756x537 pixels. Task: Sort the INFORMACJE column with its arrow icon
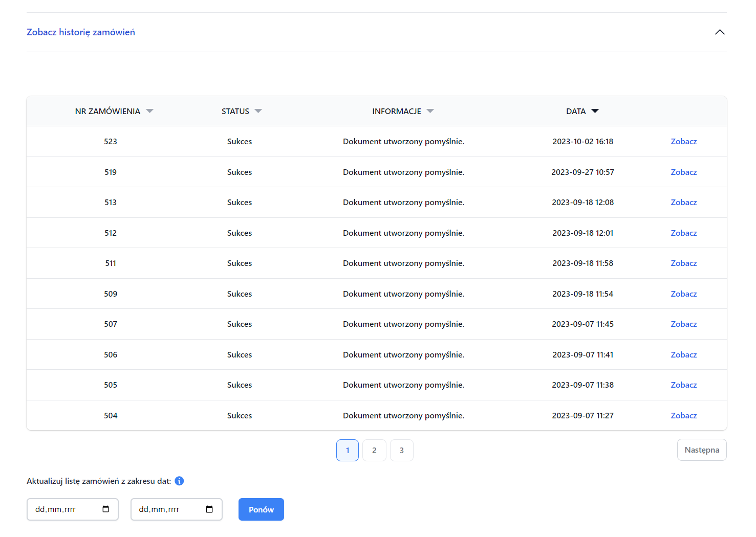tap(430, 110)
